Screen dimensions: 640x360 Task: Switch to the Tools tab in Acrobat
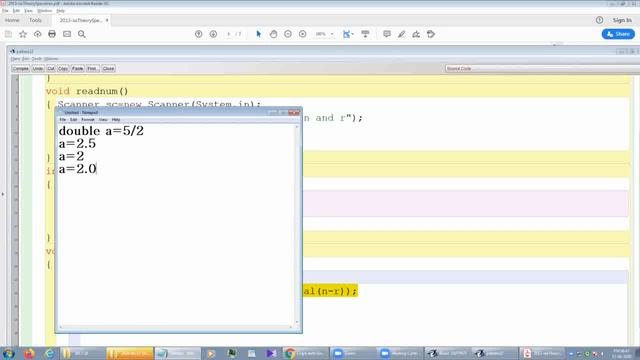pyautogui.click(x=35, y=20)
